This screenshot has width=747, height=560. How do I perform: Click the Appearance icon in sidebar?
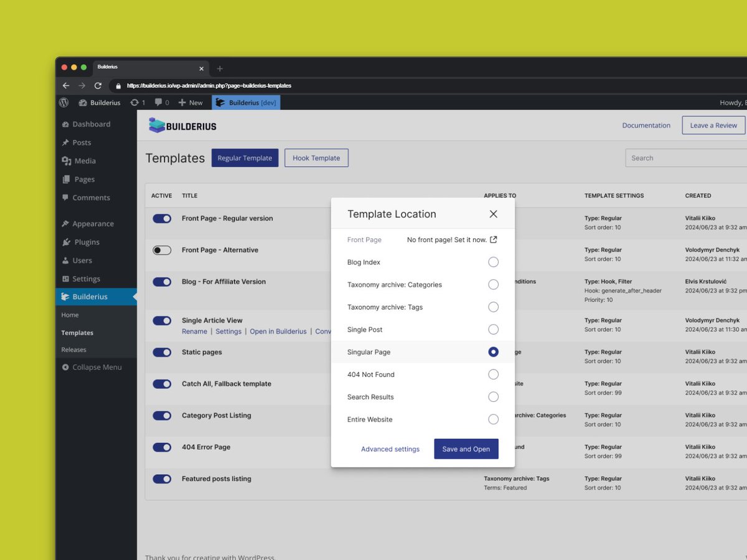(x=66, y=223)
